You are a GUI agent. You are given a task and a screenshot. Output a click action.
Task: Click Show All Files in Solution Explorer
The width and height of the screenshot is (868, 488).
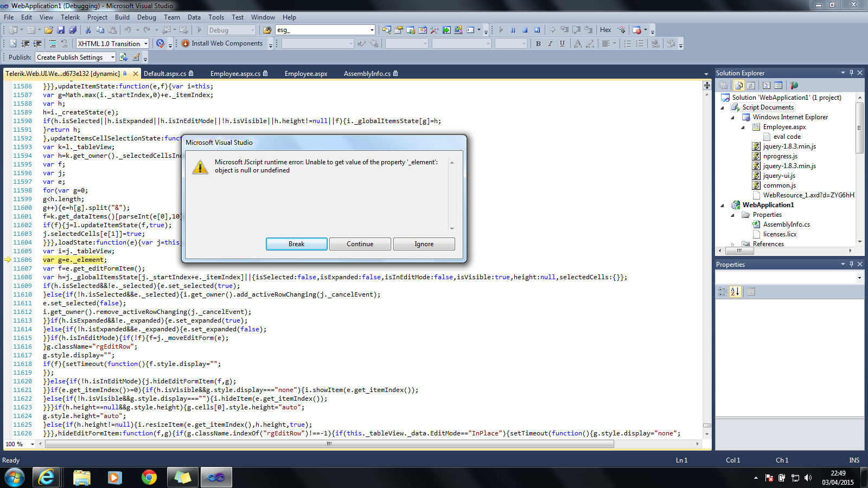click(739, 85)
